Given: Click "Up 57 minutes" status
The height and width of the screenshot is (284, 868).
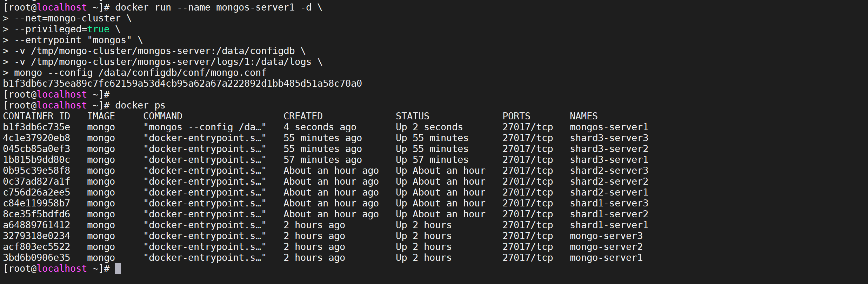Looking at the screenshot, I should tap(432, 160).
